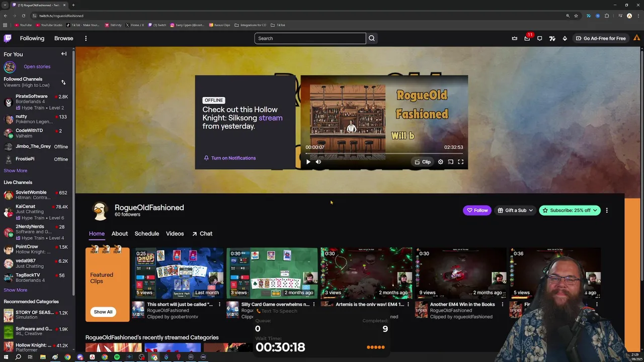The height and width of the screenshot is (362, 644).
Task: Open the Schedule channel tab
Action: [147, 233]
